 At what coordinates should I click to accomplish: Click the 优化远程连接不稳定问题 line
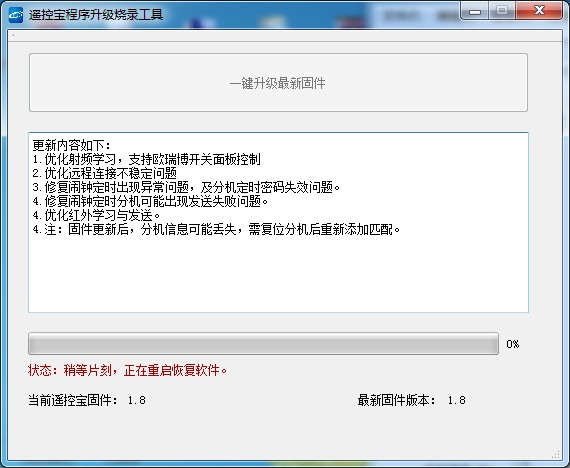(105, 173)
